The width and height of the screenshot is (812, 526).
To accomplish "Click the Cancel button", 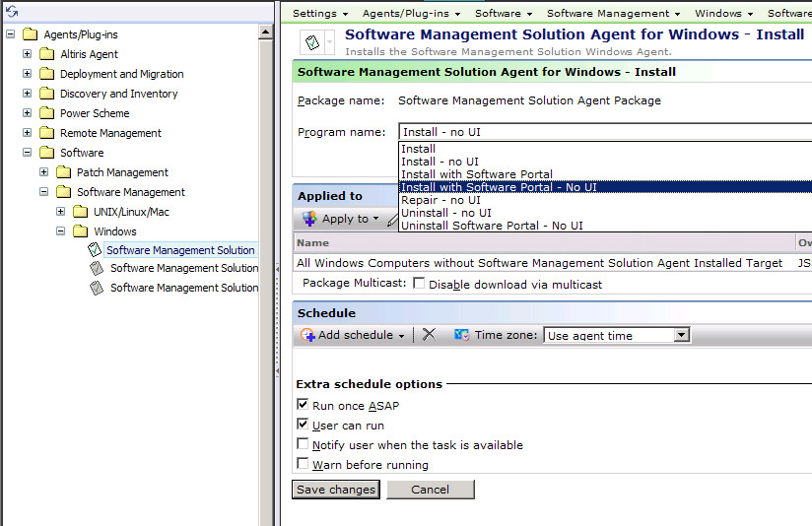I will [430, 490].
